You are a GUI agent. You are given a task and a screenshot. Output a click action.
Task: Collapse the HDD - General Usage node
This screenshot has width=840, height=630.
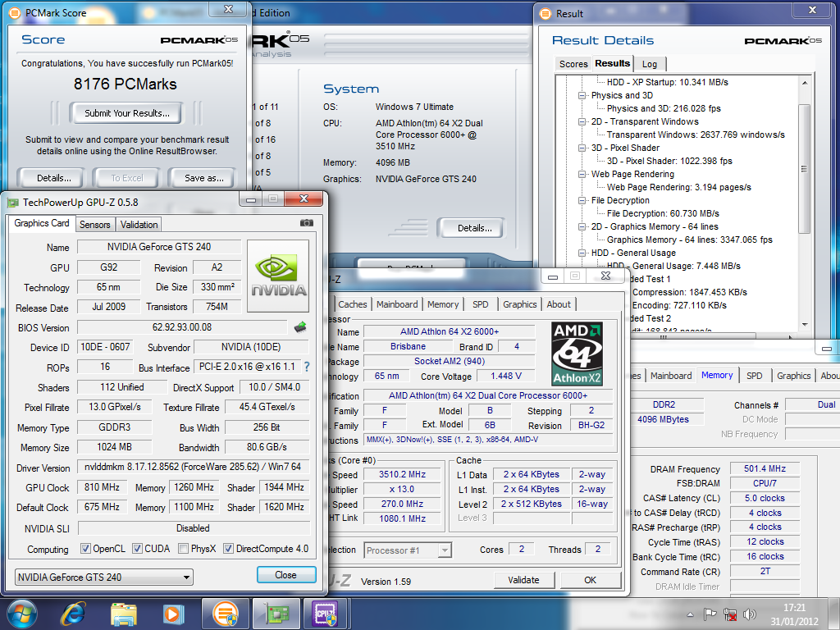582,253
